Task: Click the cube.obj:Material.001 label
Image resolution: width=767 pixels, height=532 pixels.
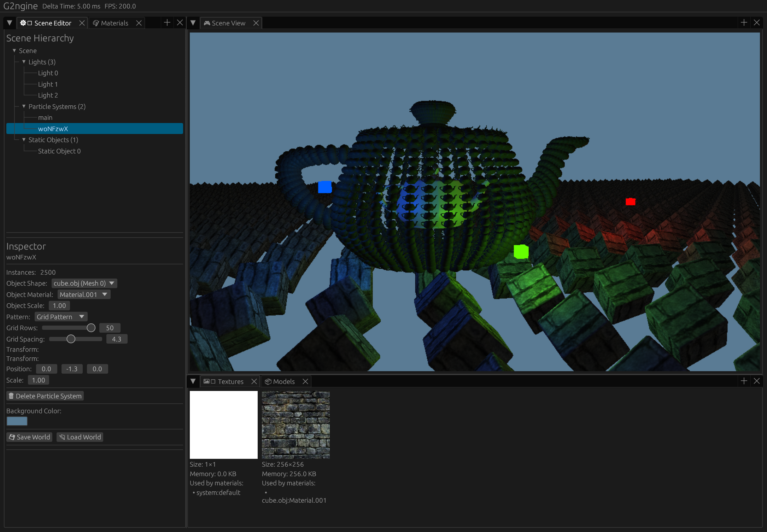Action: [x=294, y=501]
